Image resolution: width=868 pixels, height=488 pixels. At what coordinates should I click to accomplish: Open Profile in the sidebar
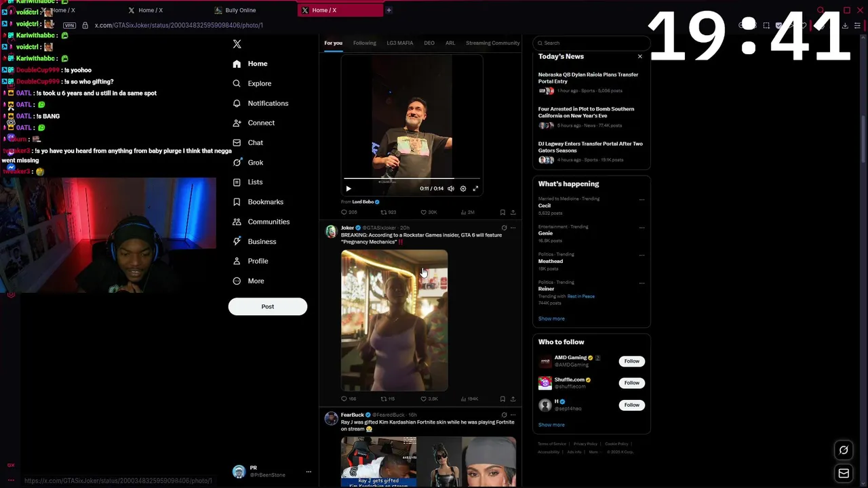250,261
